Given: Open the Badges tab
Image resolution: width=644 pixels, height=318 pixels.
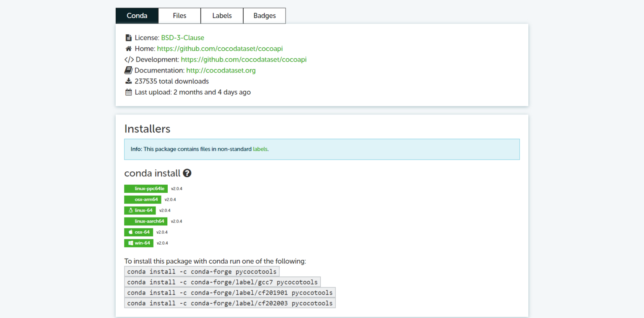Looking at the screenshot, I should click(264, 16).
